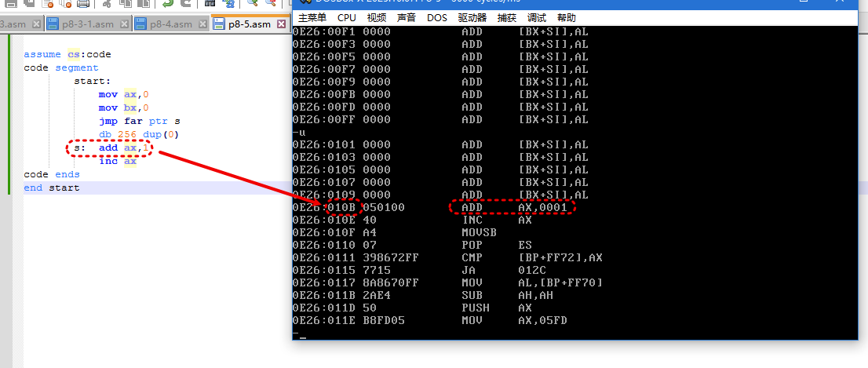Open the CPU menu in DOSBox-X
Screen dimensions: 868x368
click(347, 18)
